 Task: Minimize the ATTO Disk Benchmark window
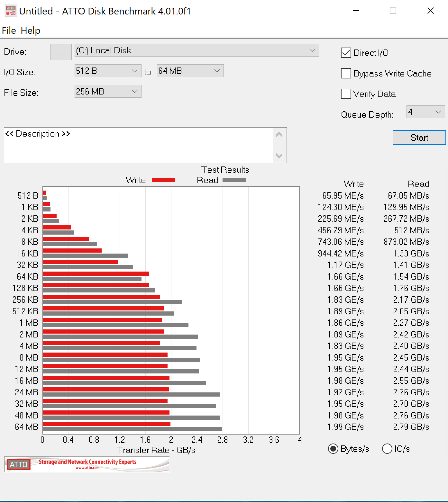pos(356,11)
